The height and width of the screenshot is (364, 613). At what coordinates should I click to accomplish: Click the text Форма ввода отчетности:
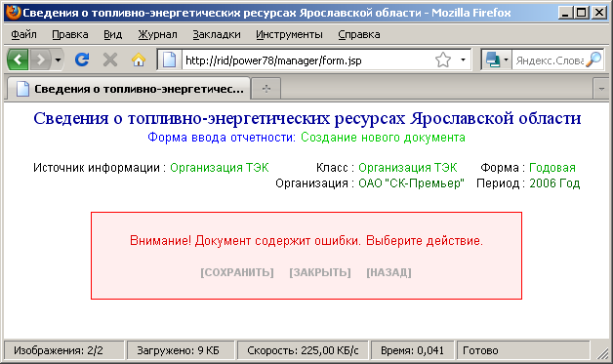[222, 138]
